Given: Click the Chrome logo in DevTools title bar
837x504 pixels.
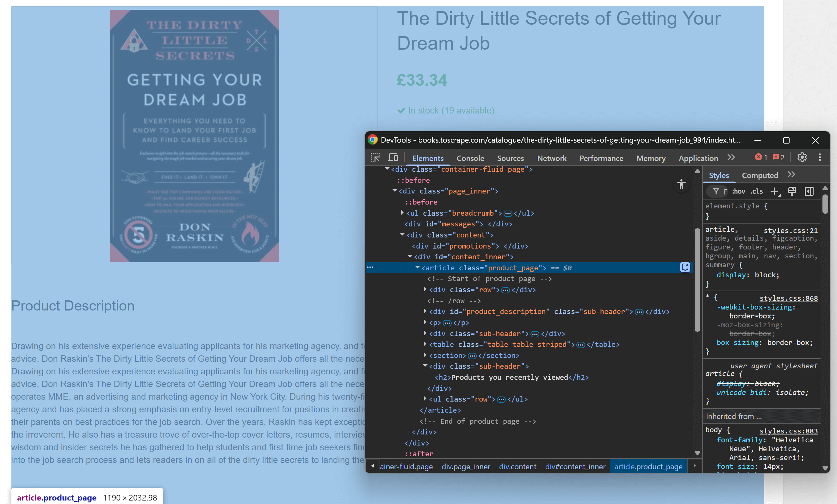Looking at the screenshot, I should [373, 140].
